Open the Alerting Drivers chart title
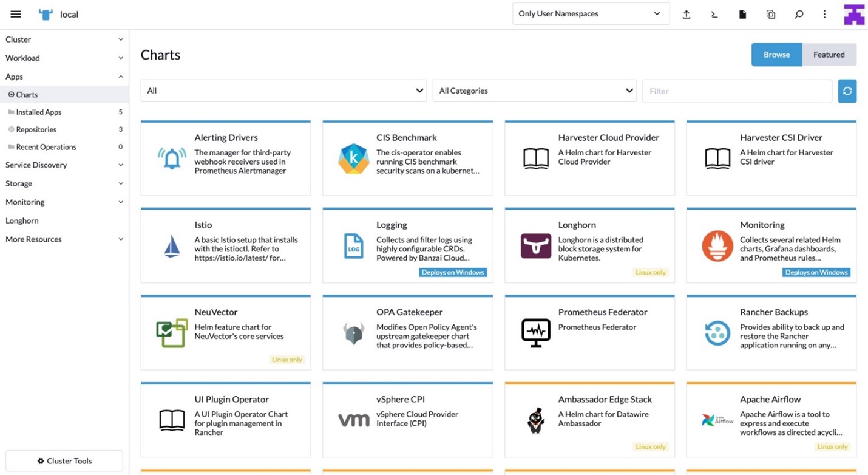The height and width of the screenshot is (475, 868). (x=226, y=138)
